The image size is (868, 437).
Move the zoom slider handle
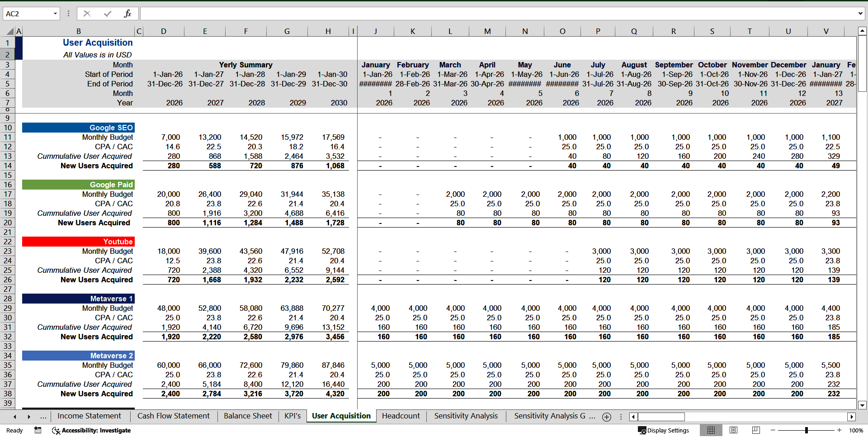pyautogui.click(x=806, y=430)
